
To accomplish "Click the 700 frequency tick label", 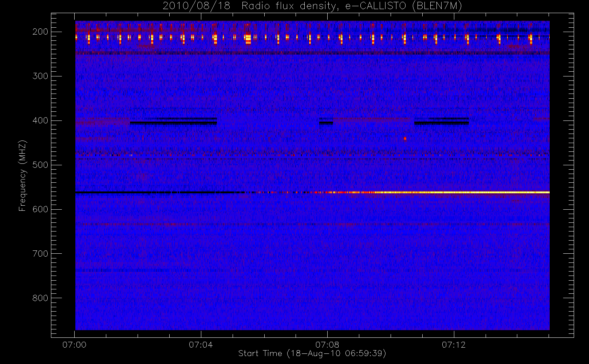I will 40,254.
